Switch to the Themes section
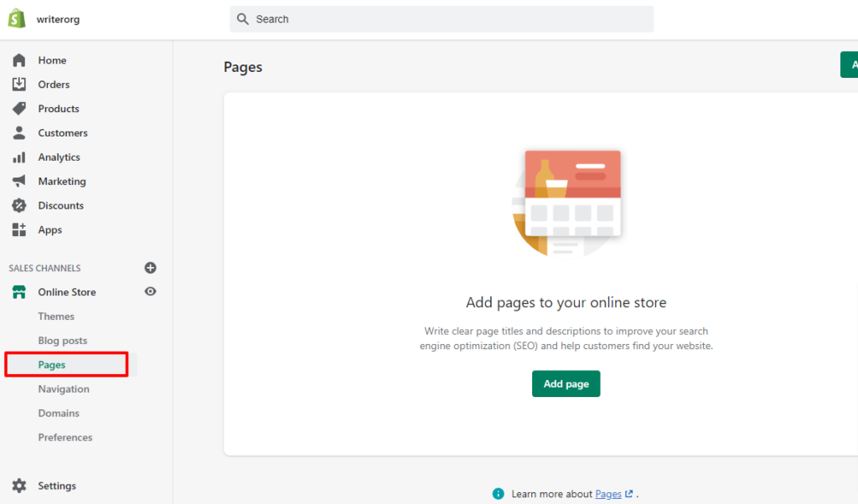This screenshot has height=504, width=858. coord(56,316)
